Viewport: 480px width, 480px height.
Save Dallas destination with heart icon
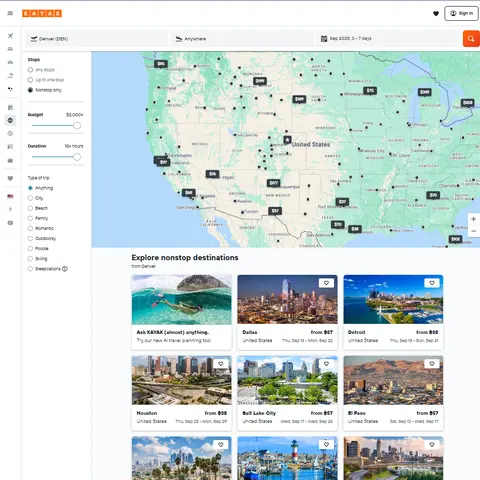click(326, 283)
